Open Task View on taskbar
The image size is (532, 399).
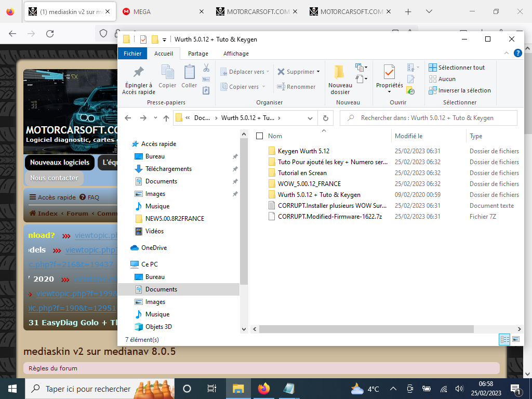(x=212, y=389)
